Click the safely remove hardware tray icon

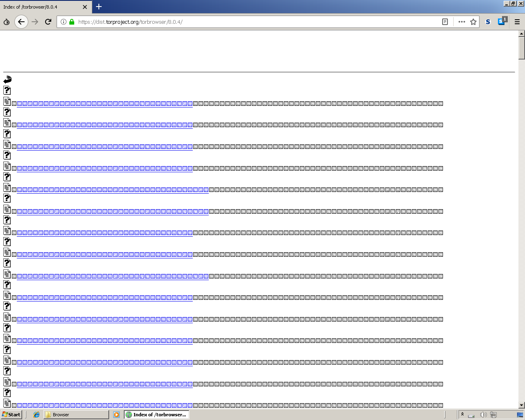pos(471,415)
